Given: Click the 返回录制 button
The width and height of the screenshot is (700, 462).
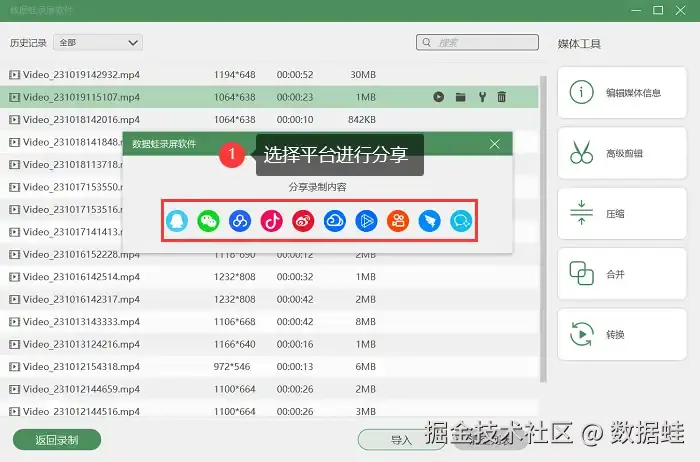Looking at the screenshot, I should [x=57, y=440].
